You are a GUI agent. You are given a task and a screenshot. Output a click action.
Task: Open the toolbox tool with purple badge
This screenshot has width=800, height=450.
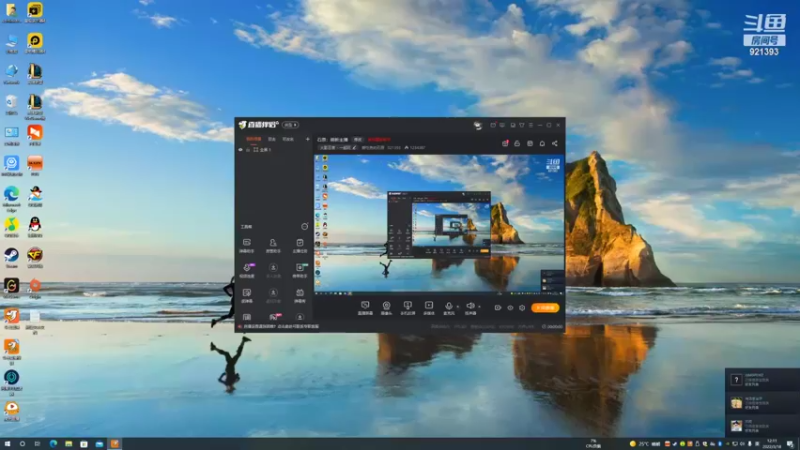point(247,270)
